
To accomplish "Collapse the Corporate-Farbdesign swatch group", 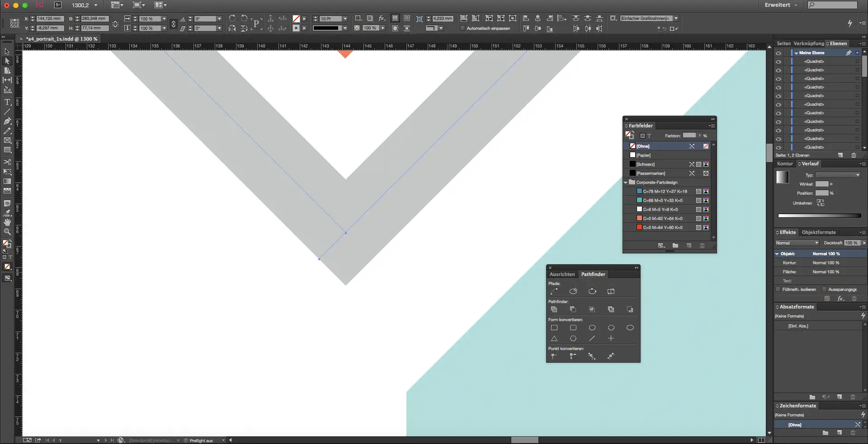I will pyautogui.click(x=626, y=182).
